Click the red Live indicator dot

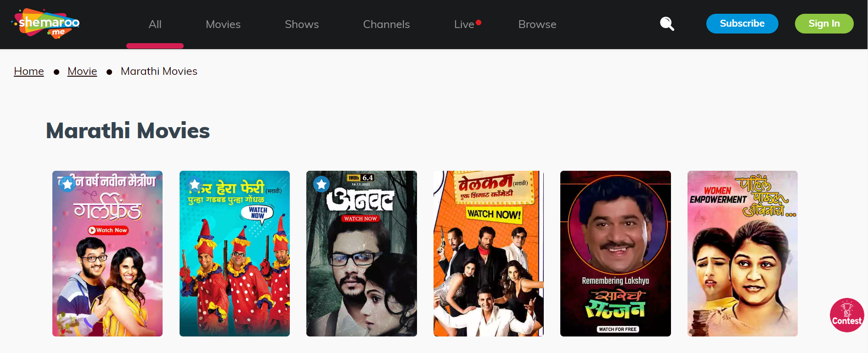479,22
